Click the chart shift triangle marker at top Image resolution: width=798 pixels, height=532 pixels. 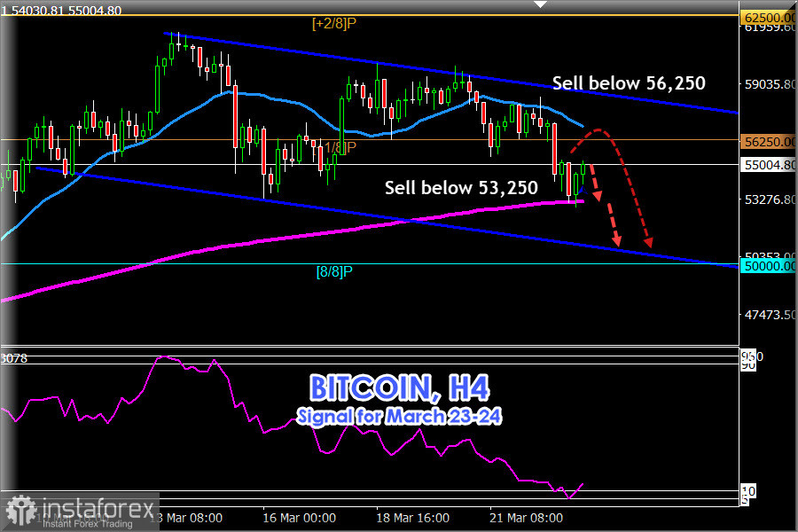pyautogui.click(x=541, y=4)
